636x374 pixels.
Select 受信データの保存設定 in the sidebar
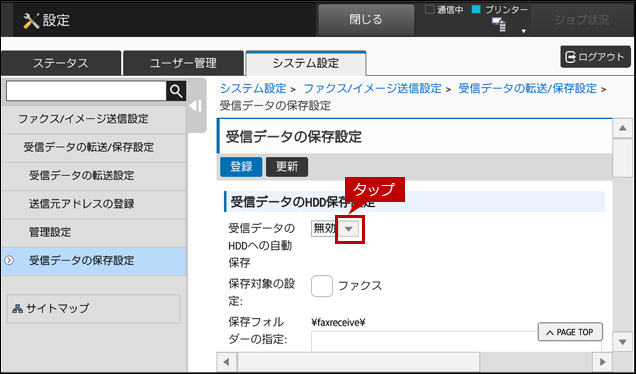(x=93, y=261)
